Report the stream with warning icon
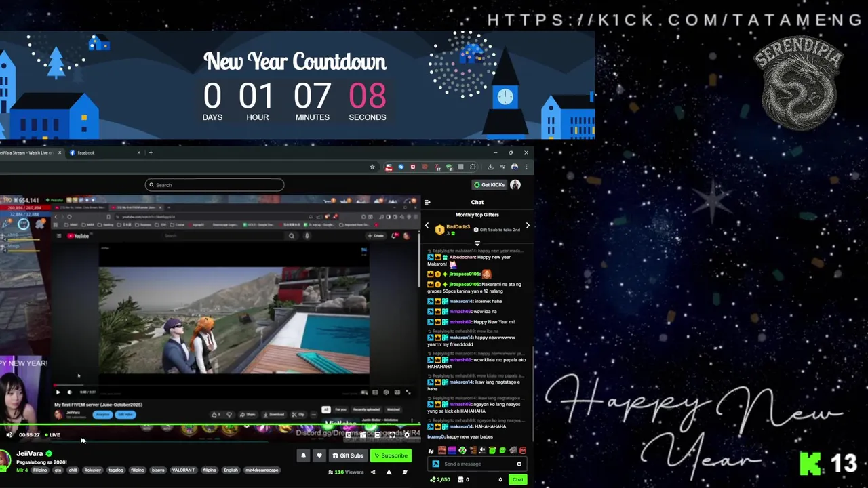The height and width of the screenshot is (488, 868). pos(389,472)
